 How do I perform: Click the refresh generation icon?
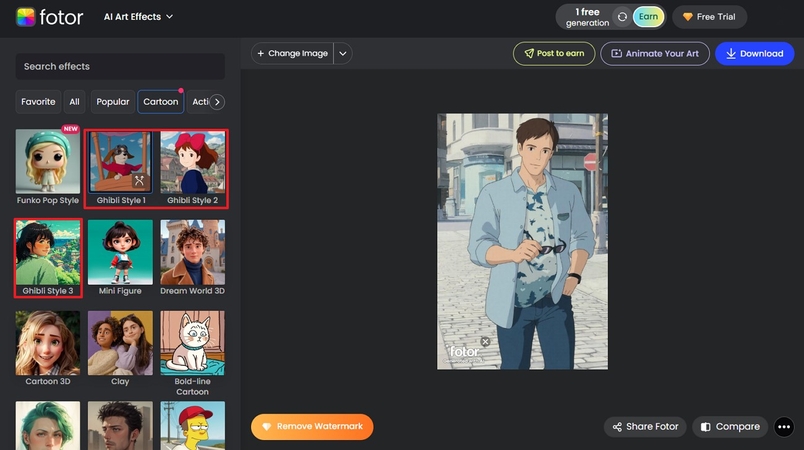pos(622,17)
